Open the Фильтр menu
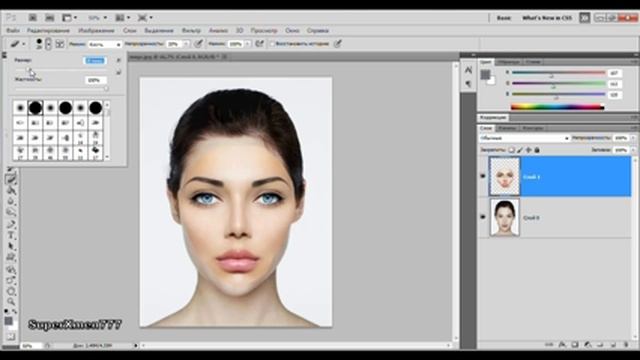 coord(191,31)
